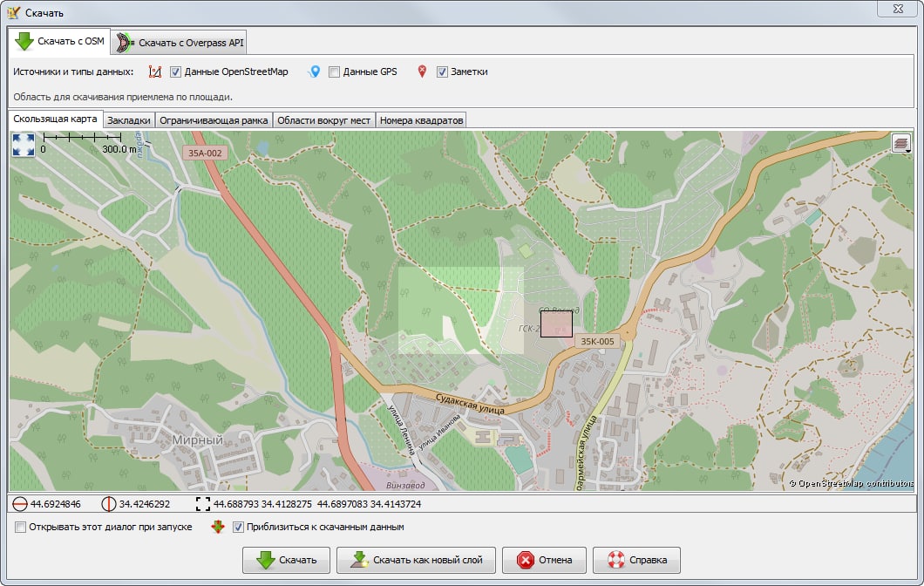Open the Ограничивающая рамка tab
924x586 pixels.
[x=214, y=120]
